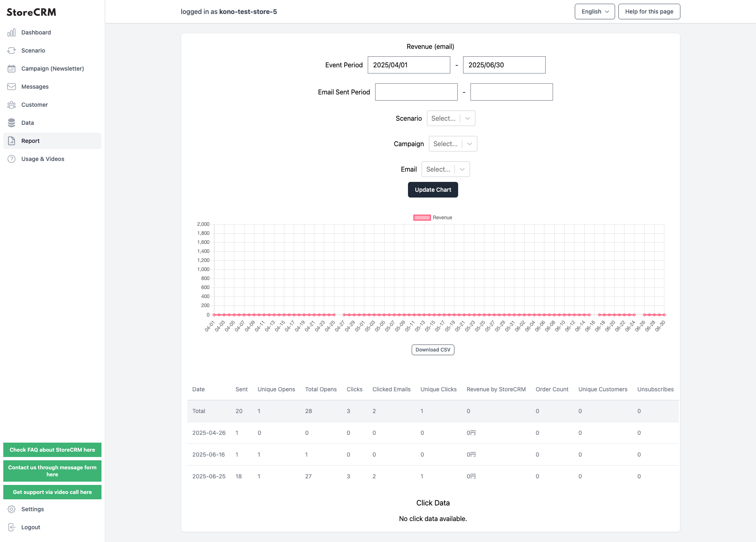The height and width of the screenshot is (542, 756).
Task: Click the Unique Customers column header
Action: (603, 389)
